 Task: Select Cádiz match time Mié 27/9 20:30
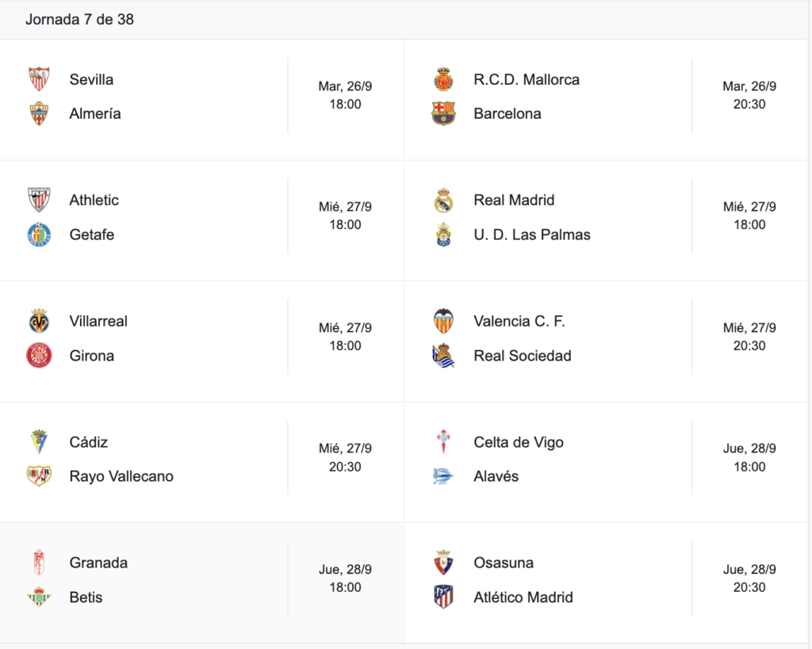[346, 457]
